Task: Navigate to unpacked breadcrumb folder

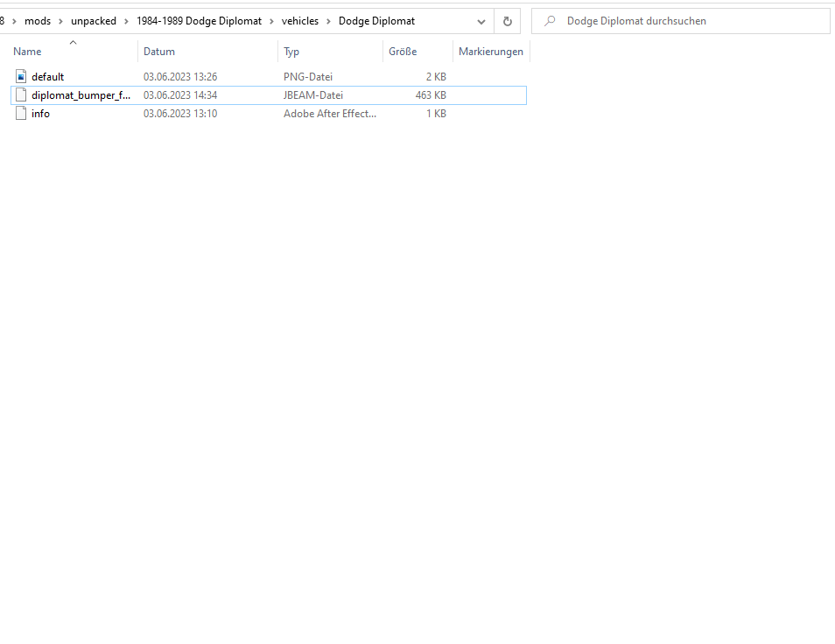Action: click(x=94, y=21)
